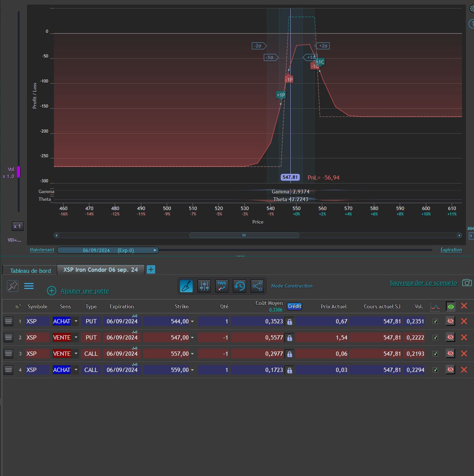Take a snapshot with camera icon
The width and height of the screenshot is (474, 476).
tap(467, 283)
